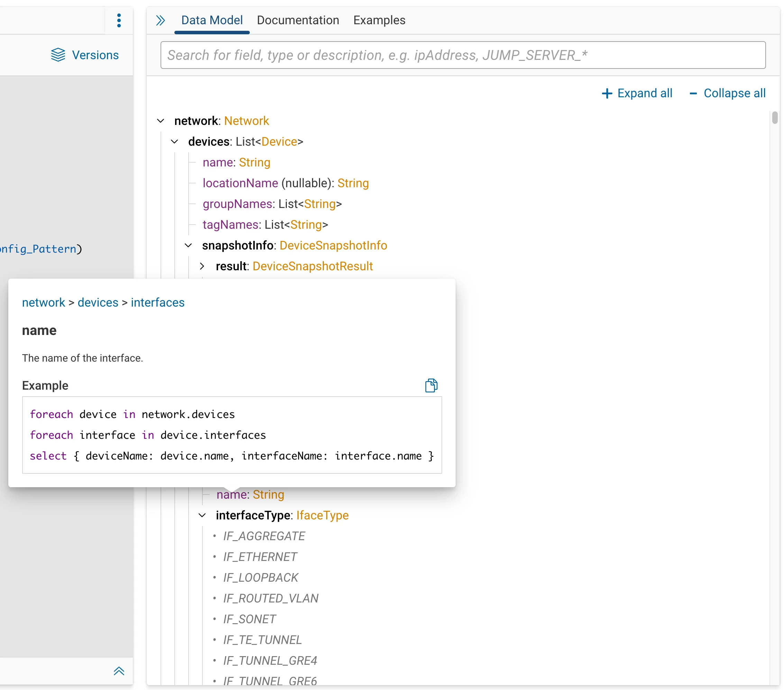Click the Versions stack icon

point(58,55)
